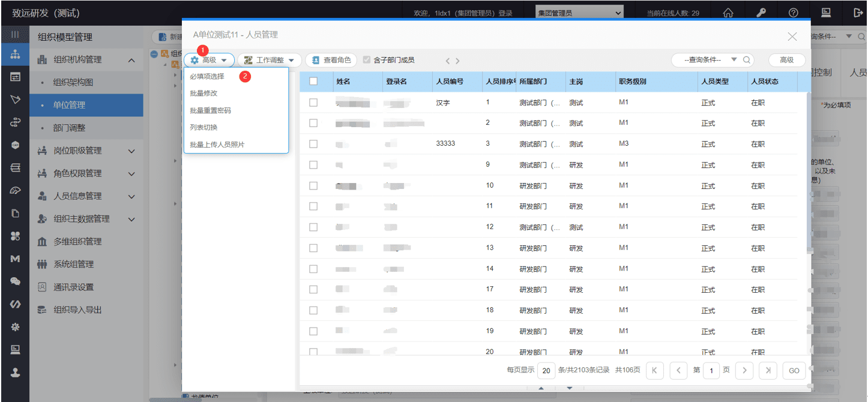The width and height of the screenshot is (868, 402).
Task: Select 批量重置密码 from the menu
Action: tap(210, 111)
